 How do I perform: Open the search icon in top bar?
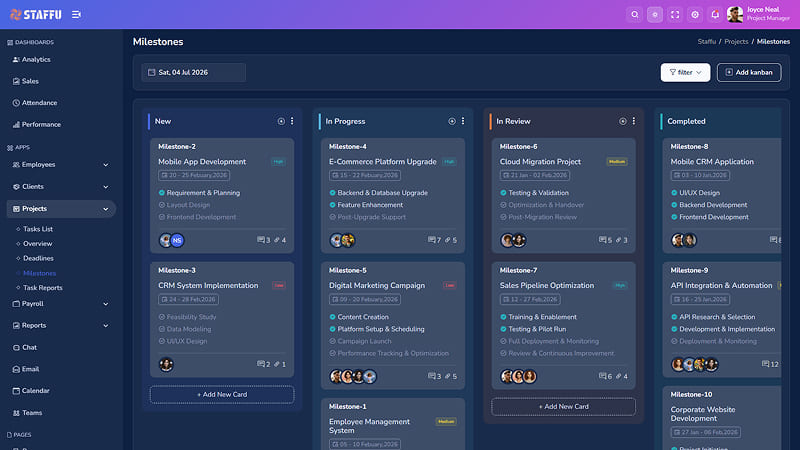[x=635, y=15]
